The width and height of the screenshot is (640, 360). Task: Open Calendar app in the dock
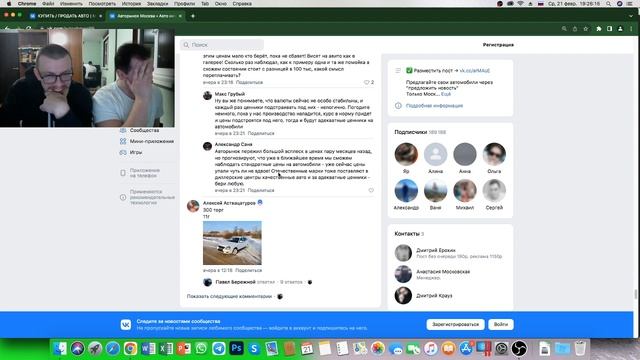307,348
